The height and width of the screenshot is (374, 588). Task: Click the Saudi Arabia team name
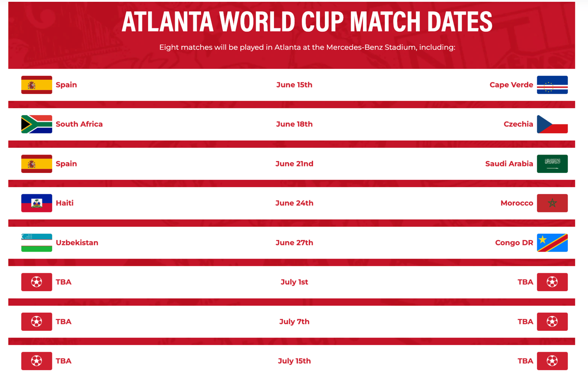[x=509, y=164]
